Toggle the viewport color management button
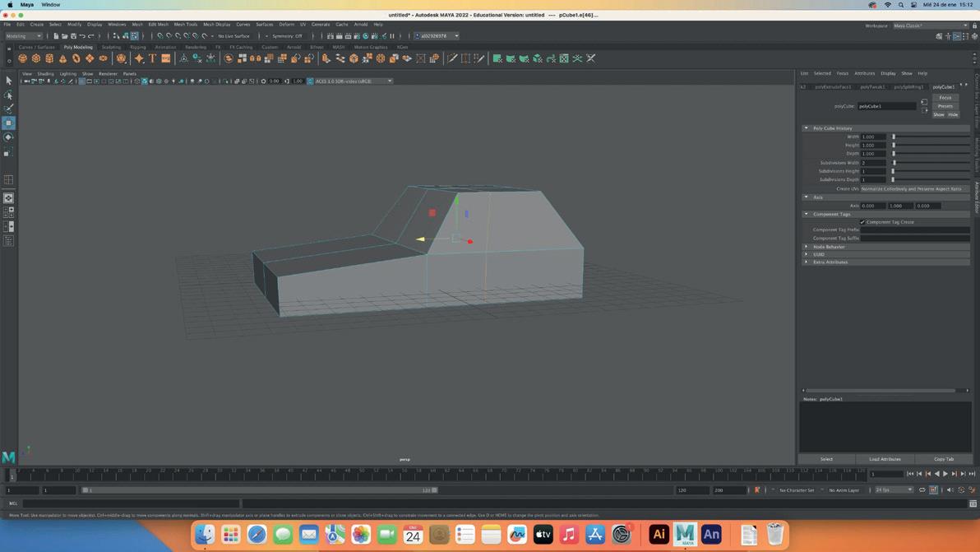980x552 pixels. pos(310,81)
